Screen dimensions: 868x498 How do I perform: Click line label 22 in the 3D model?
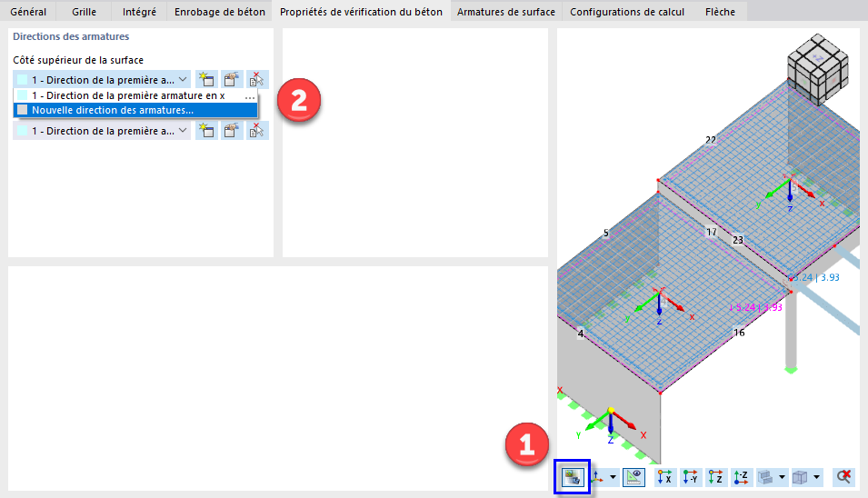pos(711,140)
